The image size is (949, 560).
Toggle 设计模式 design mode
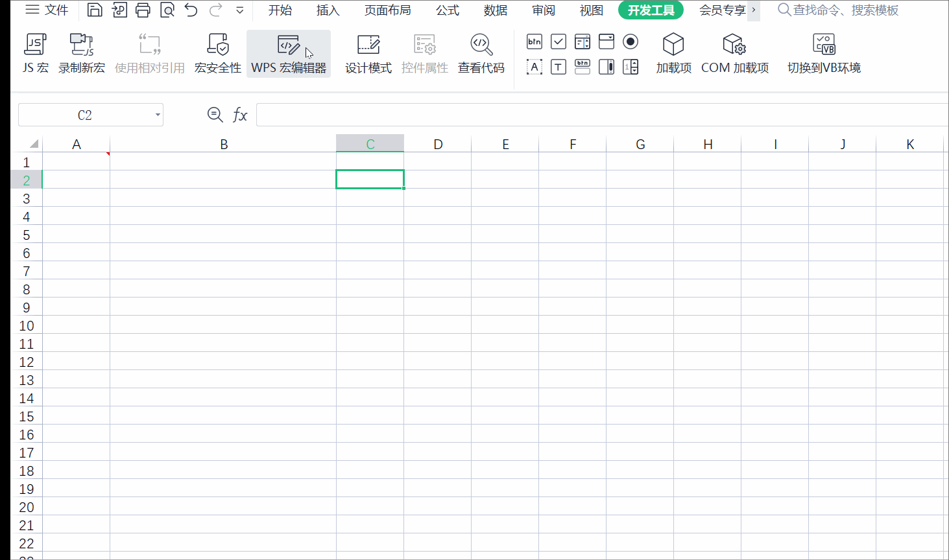pyautogui.click(x=368, y=54)
